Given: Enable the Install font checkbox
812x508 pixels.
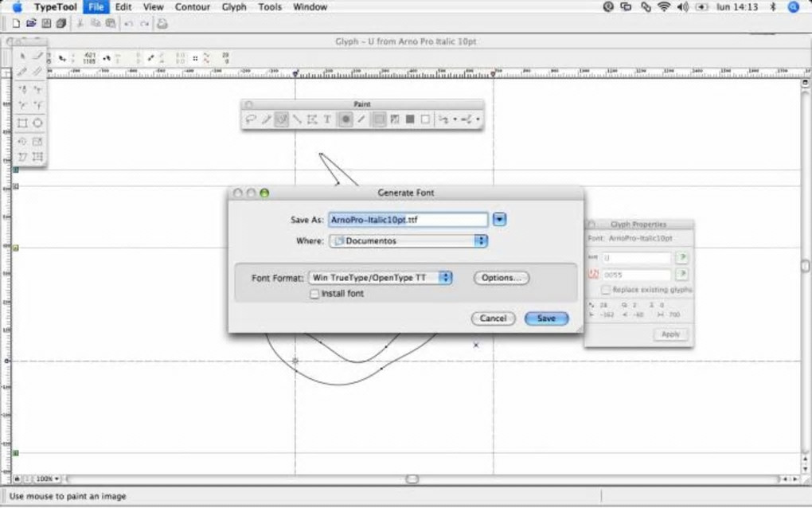Looking at the screenshot, I should [314, 294].
